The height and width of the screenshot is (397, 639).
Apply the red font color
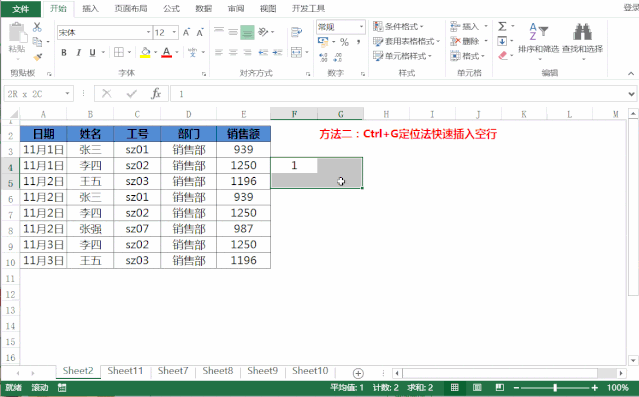coord(166,52)
